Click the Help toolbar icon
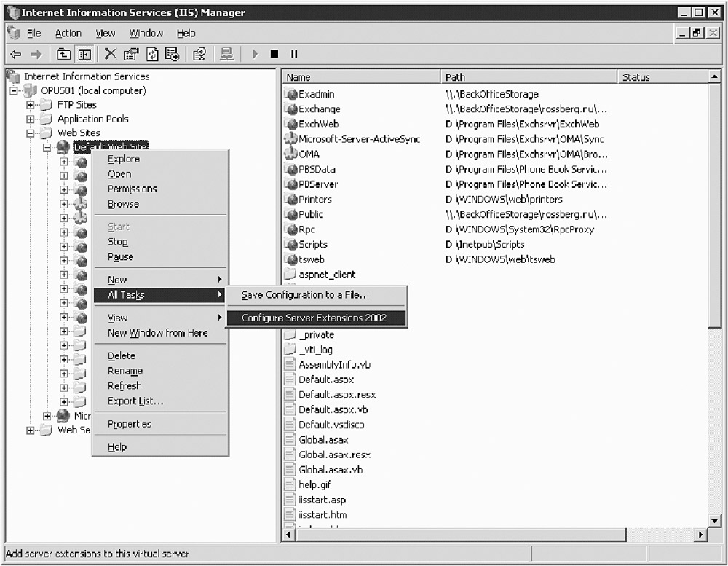Viewport: 728px width, 566px height. point(199,54)
